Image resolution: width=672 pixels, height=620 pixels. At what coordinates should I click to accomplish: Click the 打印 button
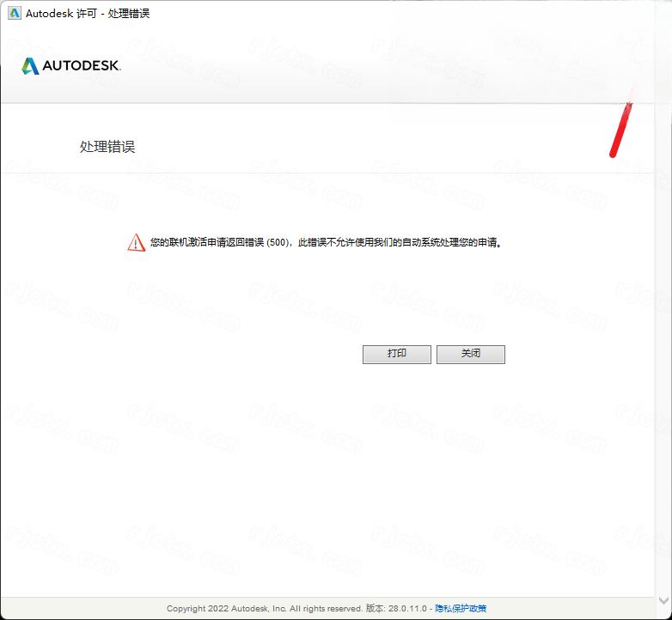pyautogui.click(x=396, y=354)
